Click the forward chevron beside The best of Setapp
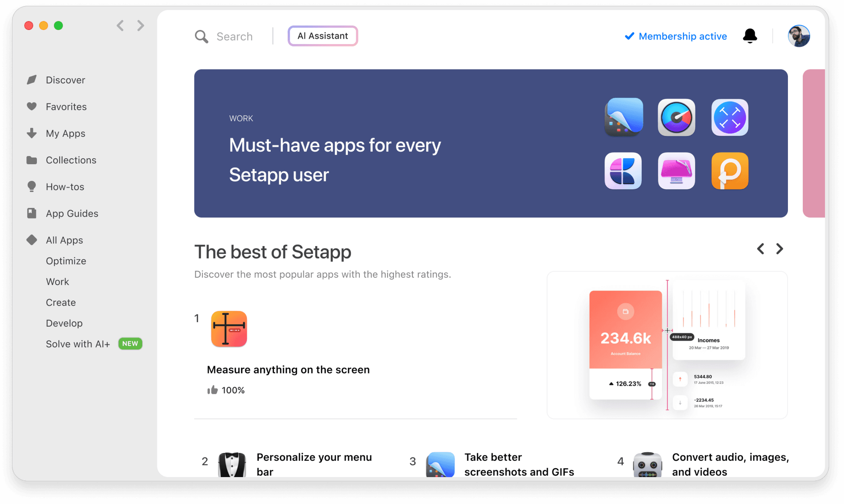The image size is (844, 504). [x=779, y=249]
